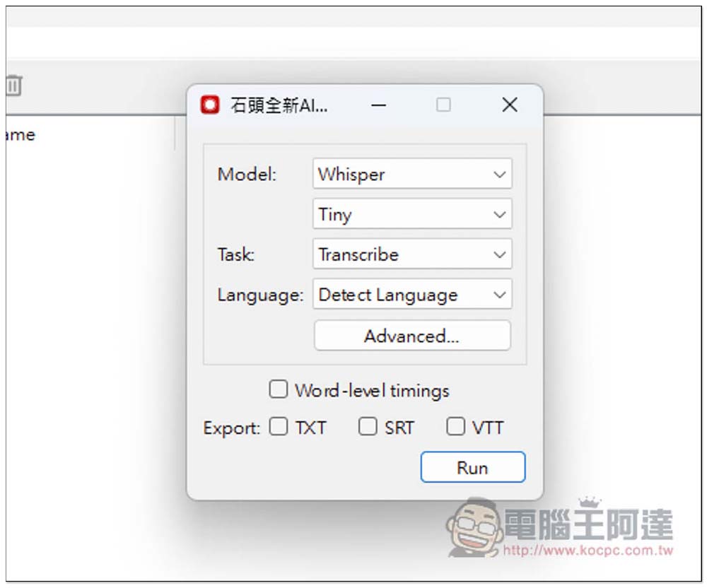707x588 pixels.
Task: Expand the Detect Language dropdown
Action: tap(412, 295)
